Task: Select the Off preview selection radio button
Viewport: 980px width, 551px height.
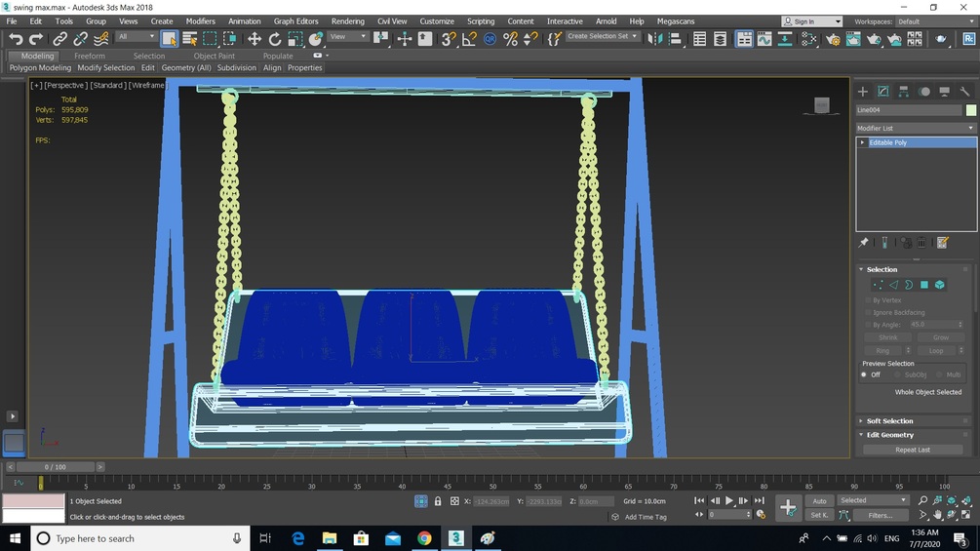Action: tap(864, 374)
